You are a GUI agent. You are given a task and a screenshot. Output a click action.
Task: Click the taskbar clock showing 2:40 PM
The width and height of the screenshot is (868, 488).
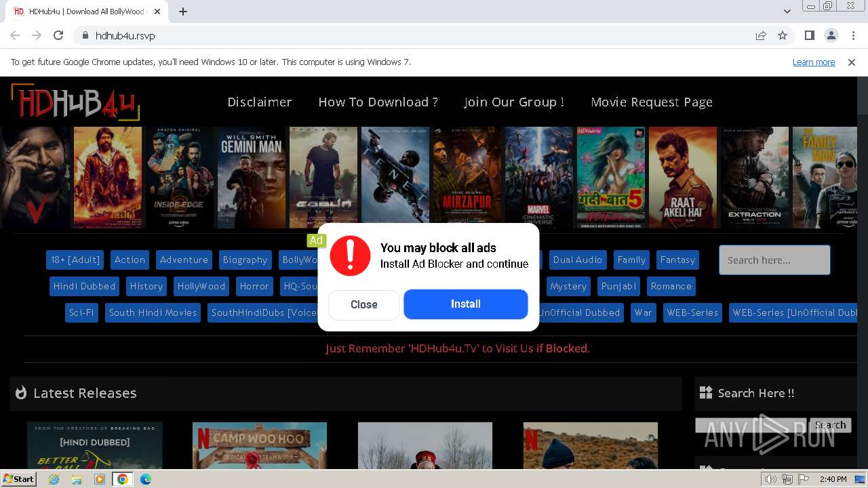(833, 479)
